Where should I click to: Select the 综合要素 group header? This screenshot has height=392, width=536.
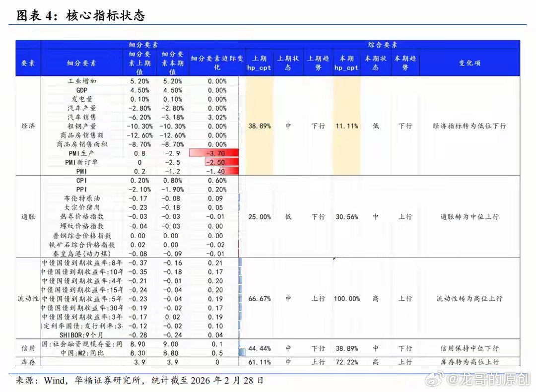(x=383, y=45)
